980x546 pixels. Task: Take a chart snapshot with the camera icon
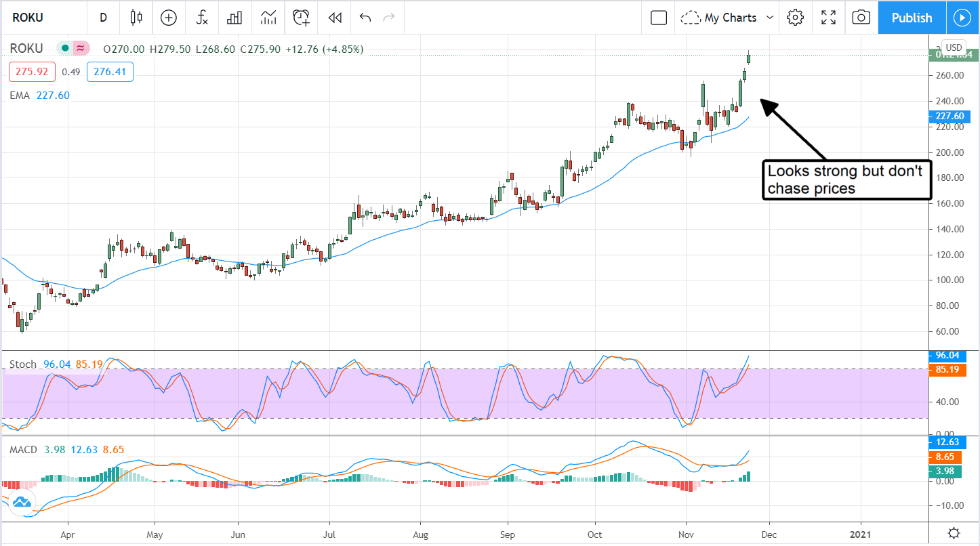pyautogui.click(x=861, y=18)
